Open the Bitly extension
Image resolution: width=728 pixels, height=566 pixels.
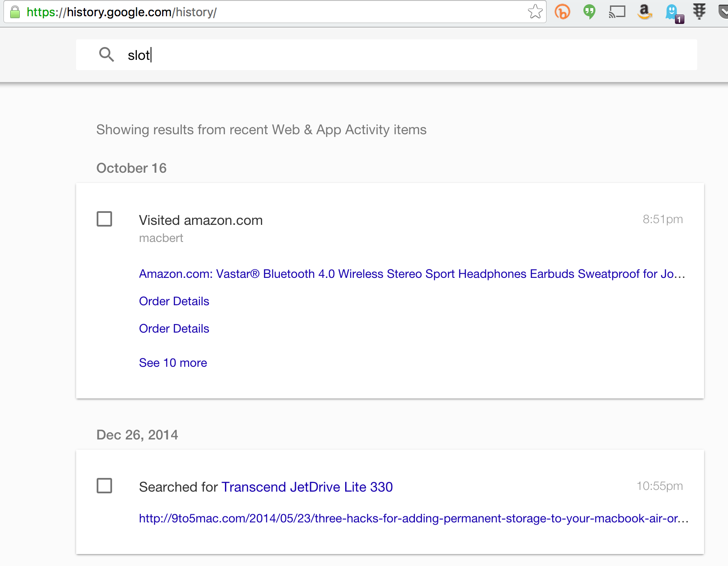coord(562,12)
